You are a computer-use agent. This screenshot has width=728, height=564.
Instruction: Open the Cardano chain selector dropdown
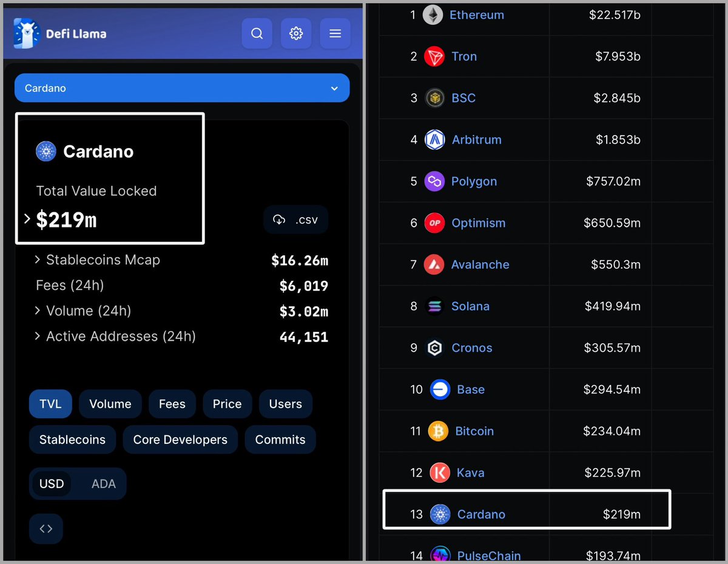(x=181, y=87)
